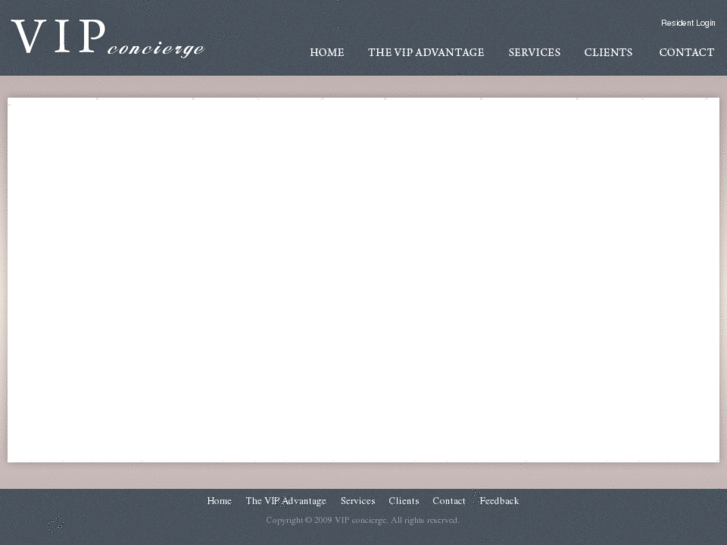
Task: Click CONTACT in the top navigation
Action: (687, 52)
